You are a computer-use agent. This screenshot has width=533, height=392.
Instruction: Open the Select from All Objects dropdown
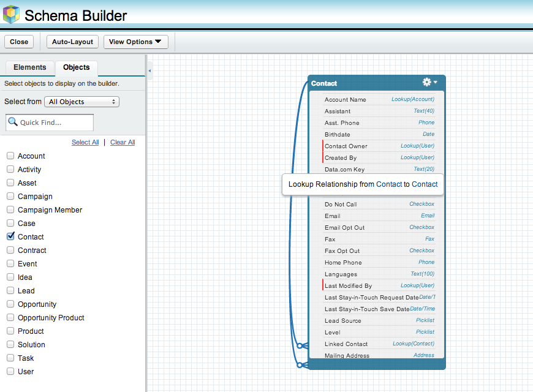click(81, 102)
